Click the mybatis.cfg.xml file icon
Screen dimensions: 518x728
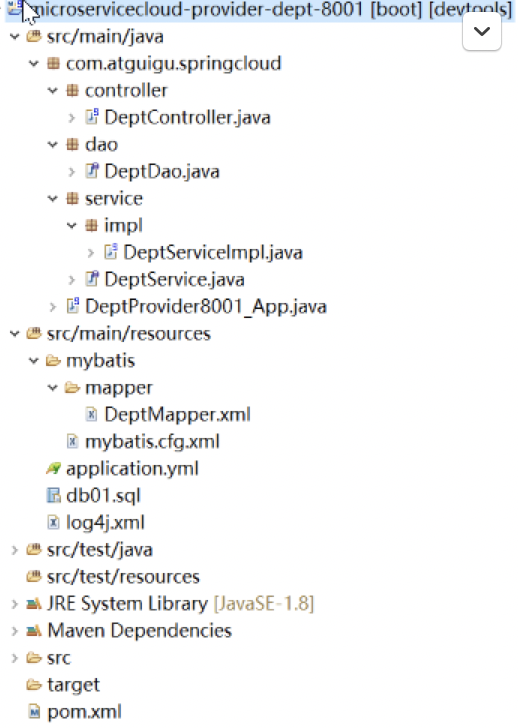[x=72, y=441]
